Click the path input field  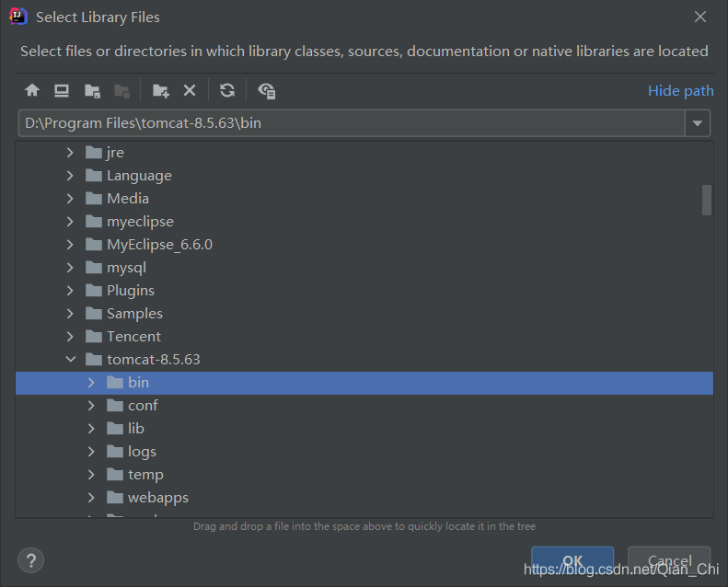tap(352, 123)
